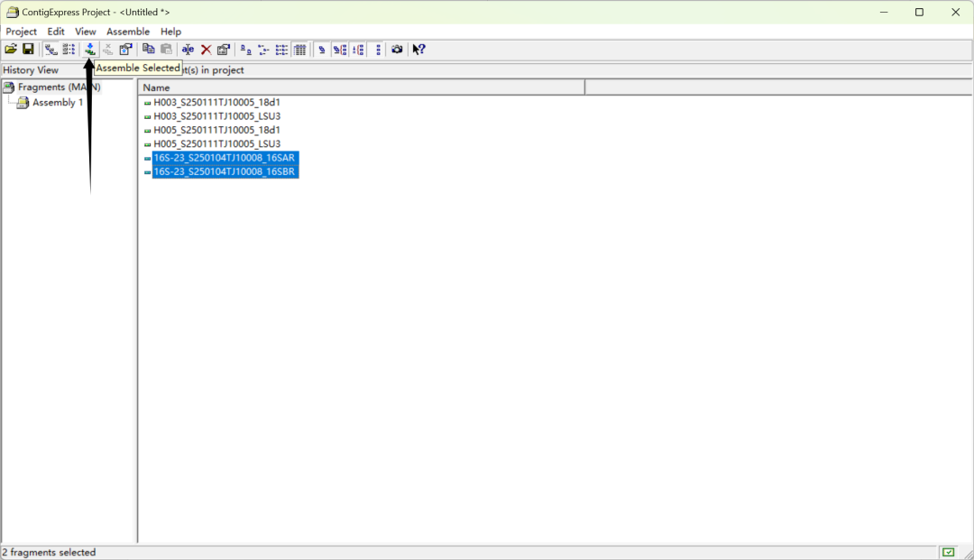
Task: Select fragment H003_S250111TJ10005_LSU3
Action: (216, 116)
